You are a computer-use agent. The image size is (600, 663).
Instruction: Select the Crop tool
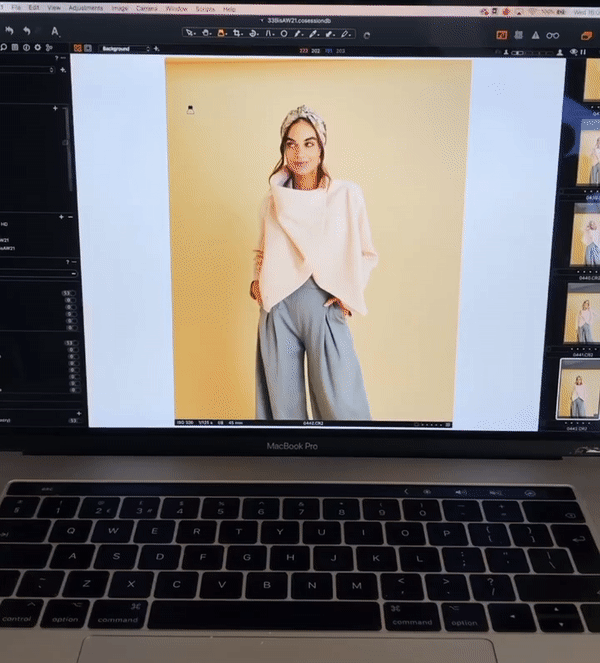click(237, 33)
